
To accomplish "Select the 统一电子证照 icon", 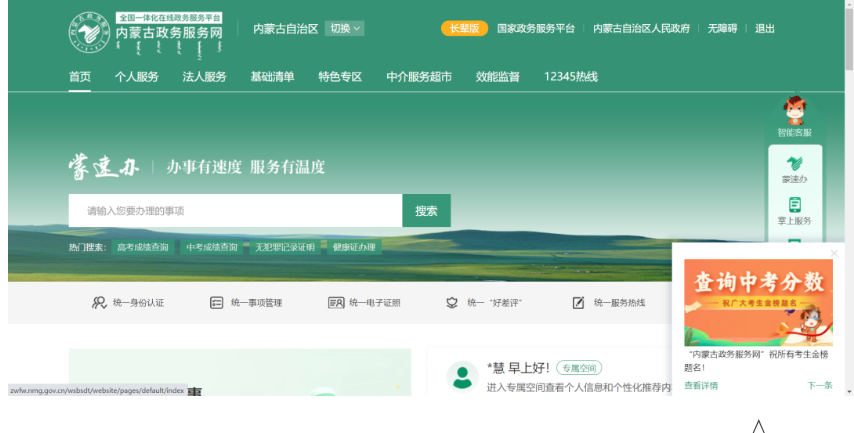I will [336, 303].
